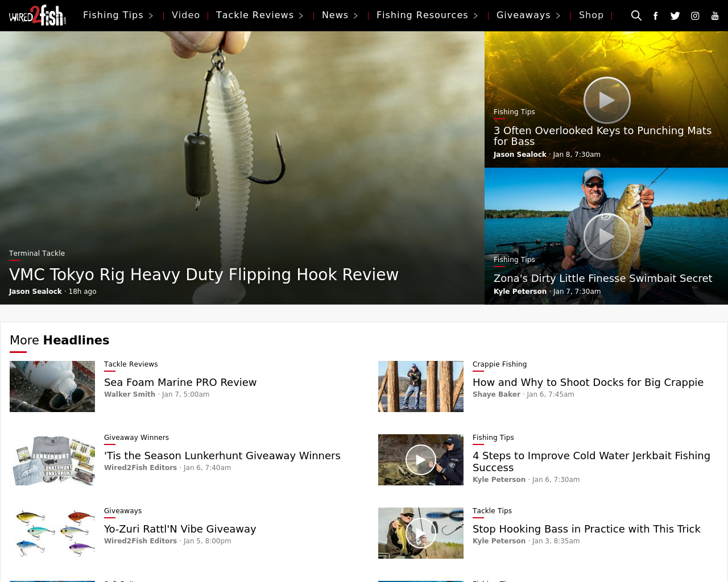Image resolution: width=728 pixels, height=582 pixels.
Task: Click the Wired2Fish logo
Action: [38, 15]
